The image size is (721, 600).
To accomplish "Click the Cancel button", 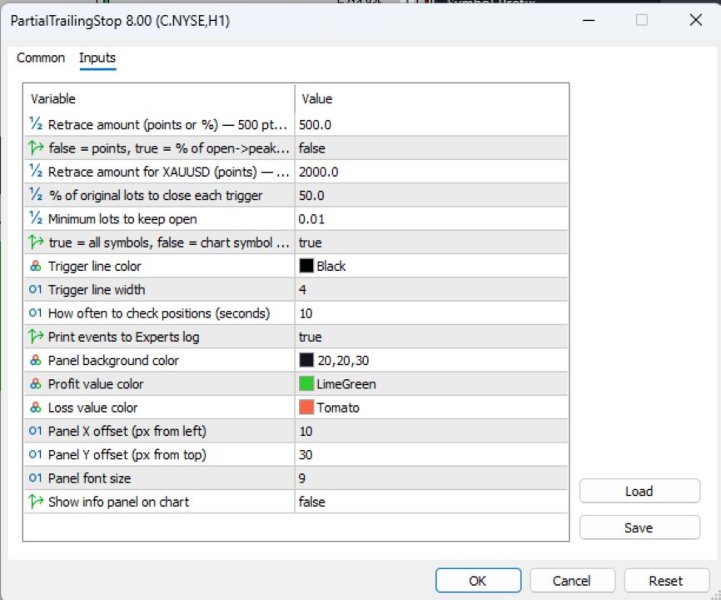I will click(572, 581).
